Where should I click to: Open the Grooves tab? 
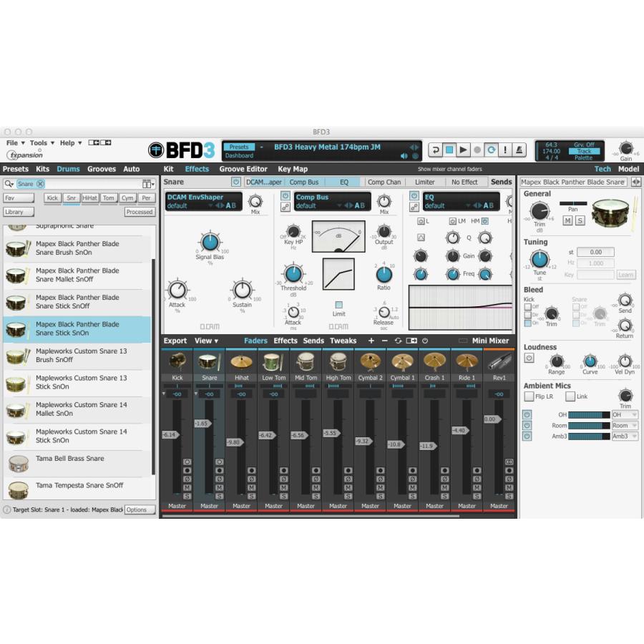(102, 170)
